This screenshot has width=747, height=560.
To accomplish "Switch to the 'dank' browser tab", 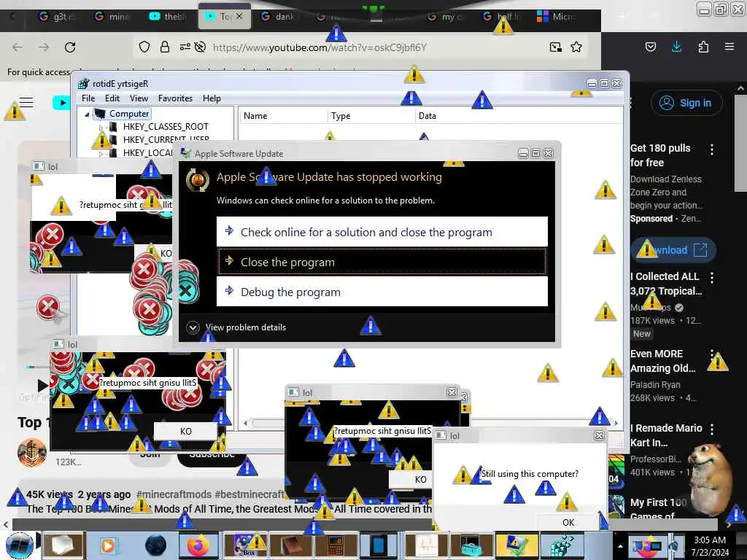I will pyautogui.click(x=279, y=17).
